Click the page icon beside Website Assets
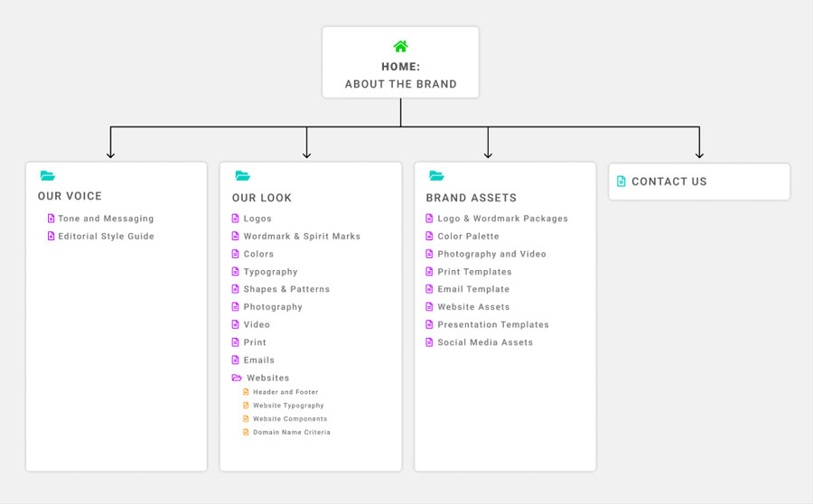Image resolution: width=813 pixels, height=504 pixels. (429, 306)
